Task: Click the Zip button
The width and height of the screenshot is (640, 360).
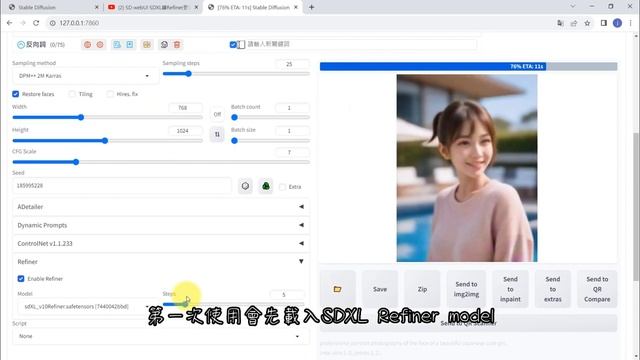Action: tap(422, 289)
